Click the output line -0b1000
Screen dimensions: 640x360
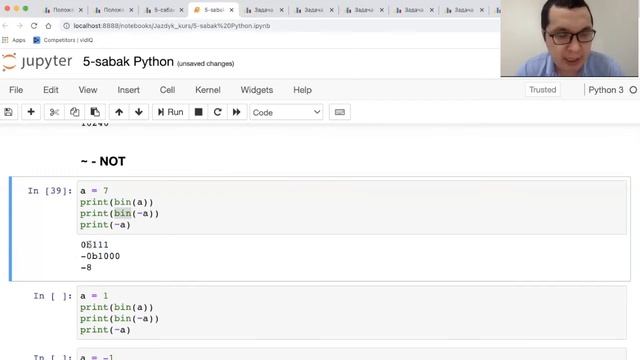tap(100, 256)
